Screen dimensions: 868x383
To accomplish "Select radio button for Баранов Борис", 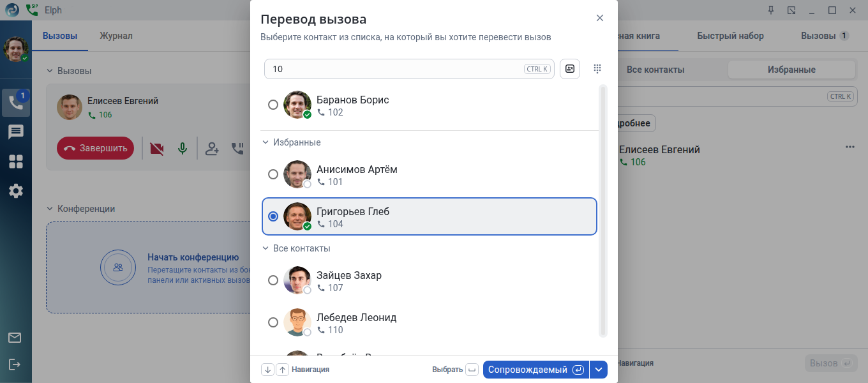I will click(x=273, y=105).
